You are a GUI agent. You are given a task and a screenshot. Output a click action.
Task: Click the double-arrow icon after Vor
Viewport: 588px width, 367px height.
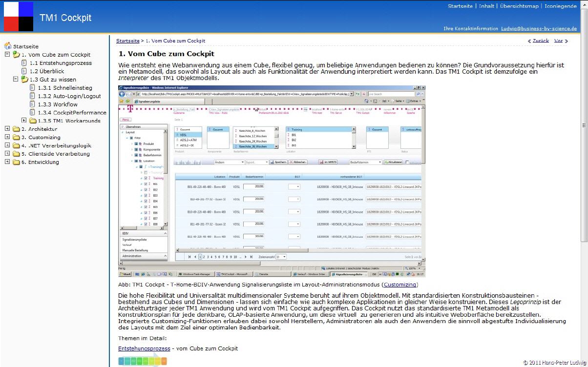pyautogui.click(x=567, y=41)
